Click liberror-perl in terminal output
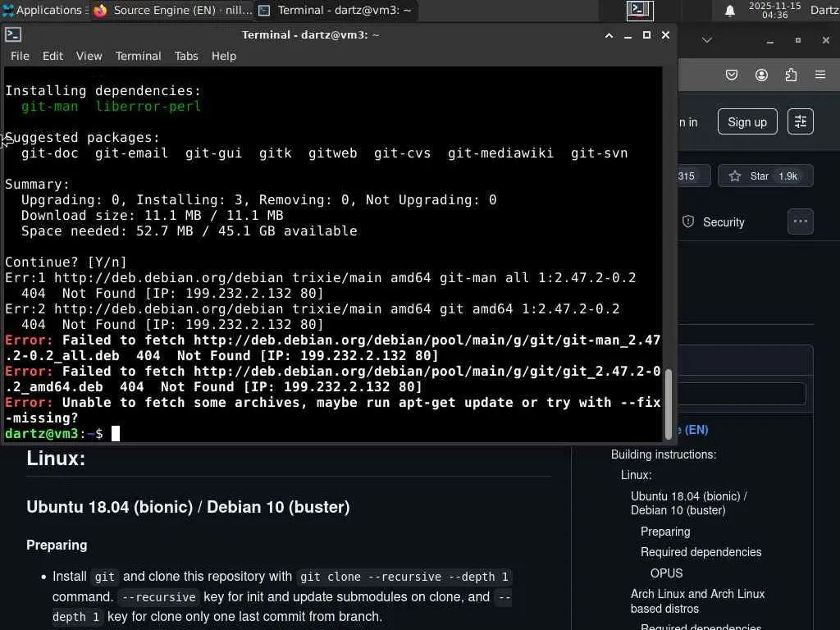The image size is (840, 630). point(148,106)
